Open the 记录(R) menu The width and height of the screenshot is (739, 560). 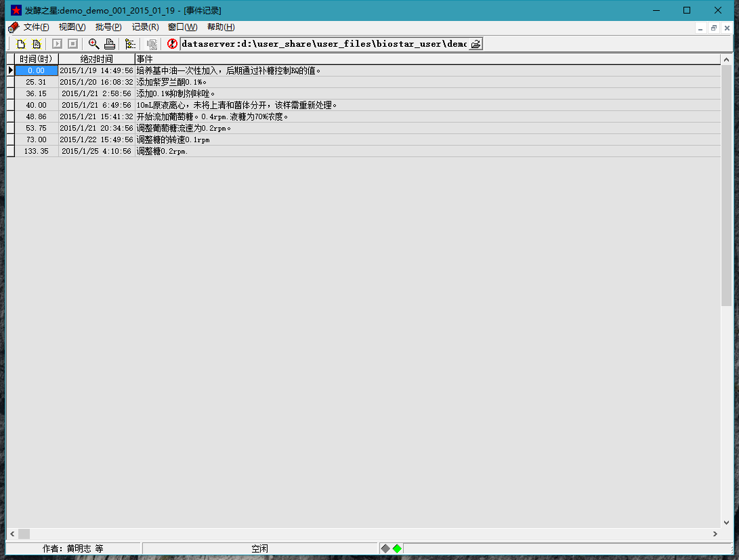click(x=145, y=27)
